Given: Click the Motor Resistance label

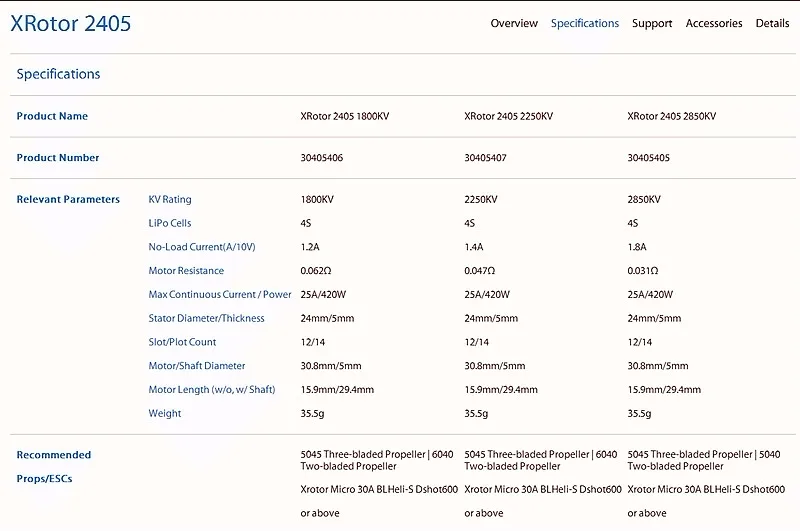Looking at the screenshot, I should coord(186,270).
